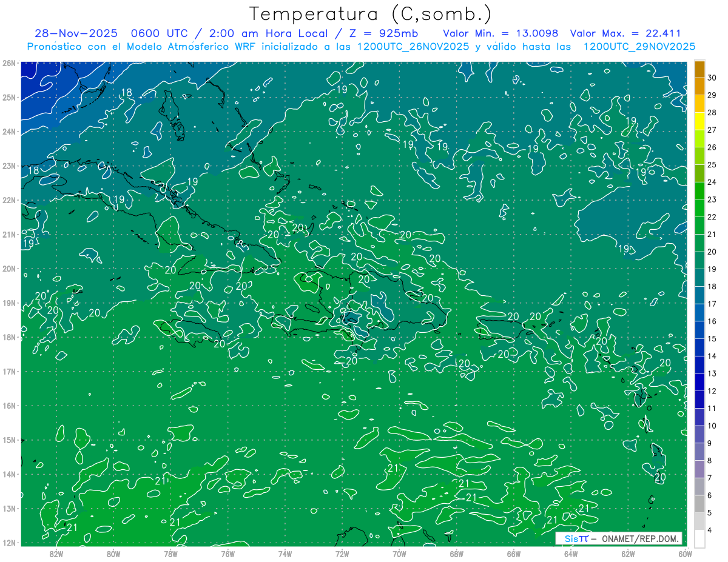
Task: Pick the colorbar swatch labeled 21
Action: (699, 226)
